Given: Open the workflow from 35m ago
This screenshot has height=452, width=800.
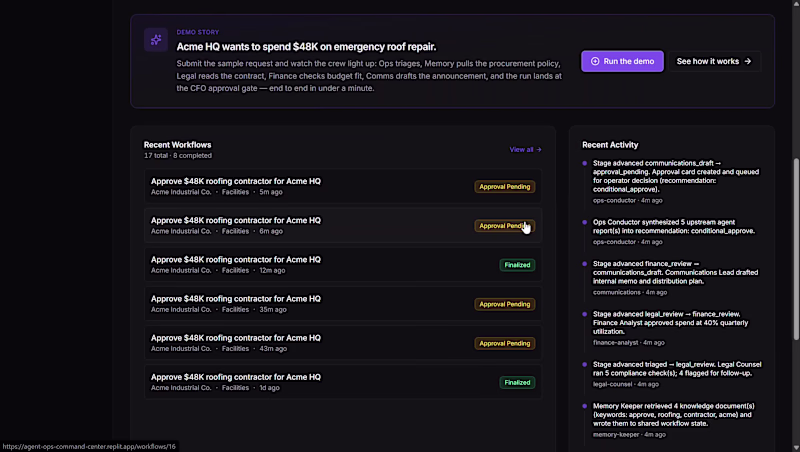Looking at the screenshot, I should pos(342,304).
